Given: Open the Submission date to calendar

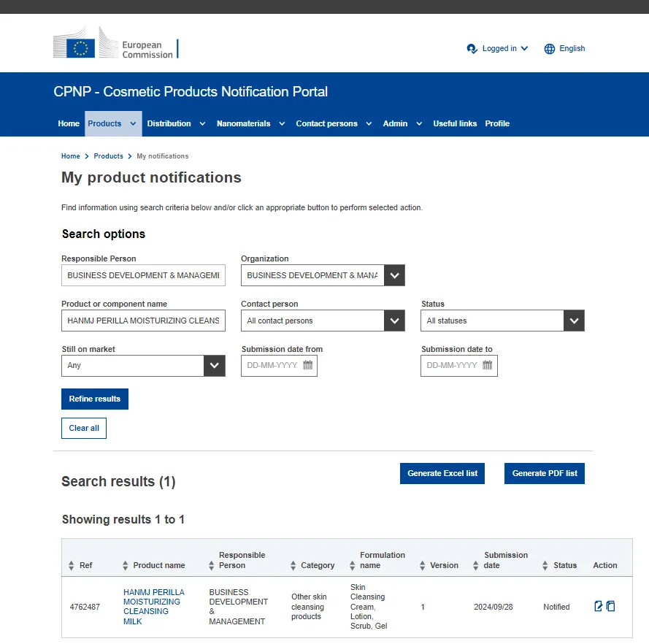Looking at the screenshot, I should pyautogui.click(x=488, y=365).
